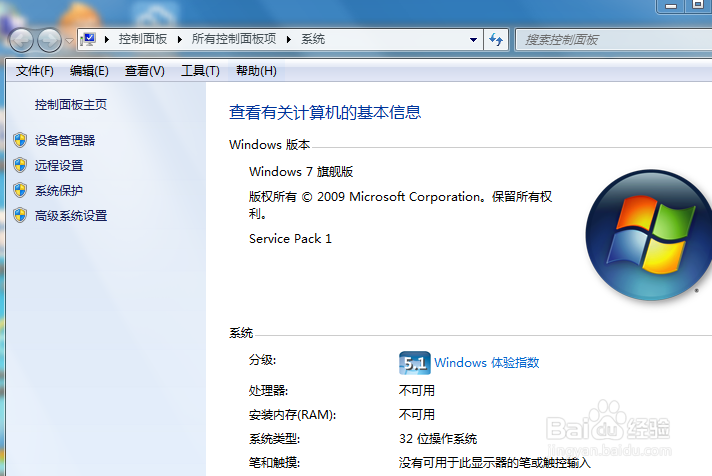
Task: Open the 文件(F) menu
Action: click(x=35, y=71)
